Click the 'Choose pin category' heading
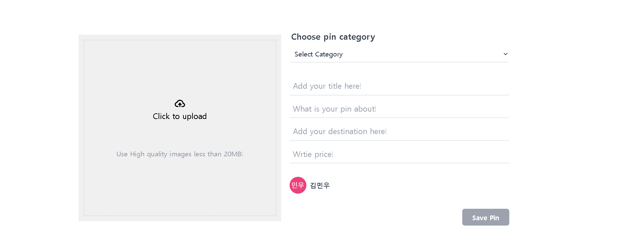 [x=333, y=37]
